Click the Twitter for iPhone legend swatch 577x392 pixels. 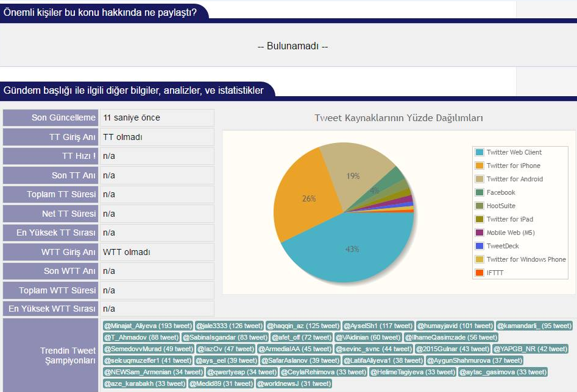click(480, 166)
